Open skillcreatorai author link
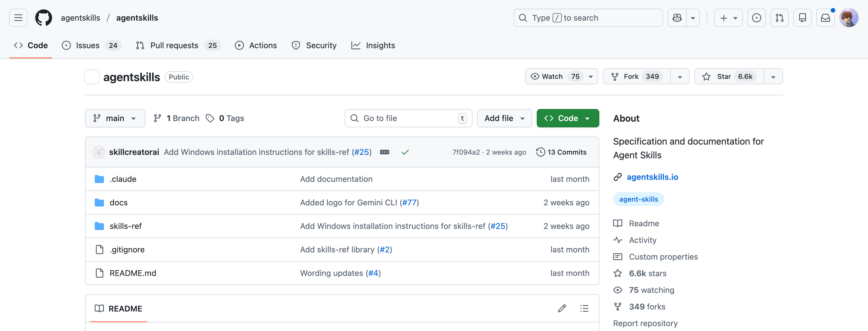 click(134, 152)
